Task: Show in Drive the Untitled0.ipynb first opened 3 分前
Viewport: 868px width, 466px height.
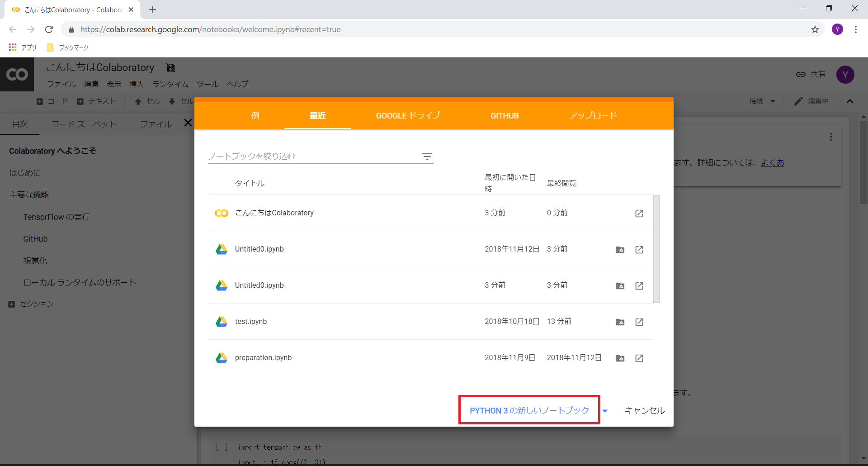Action: pyautogui.click(x=620, y=285)
